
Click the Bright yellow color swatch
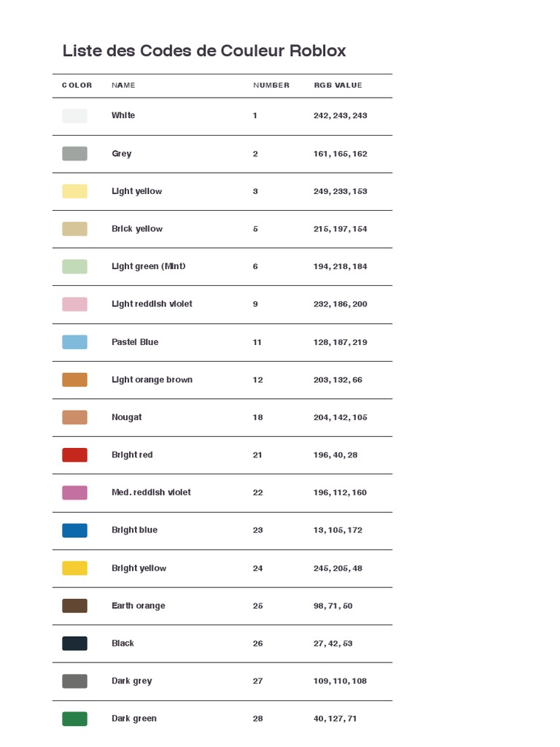(74, 568)
